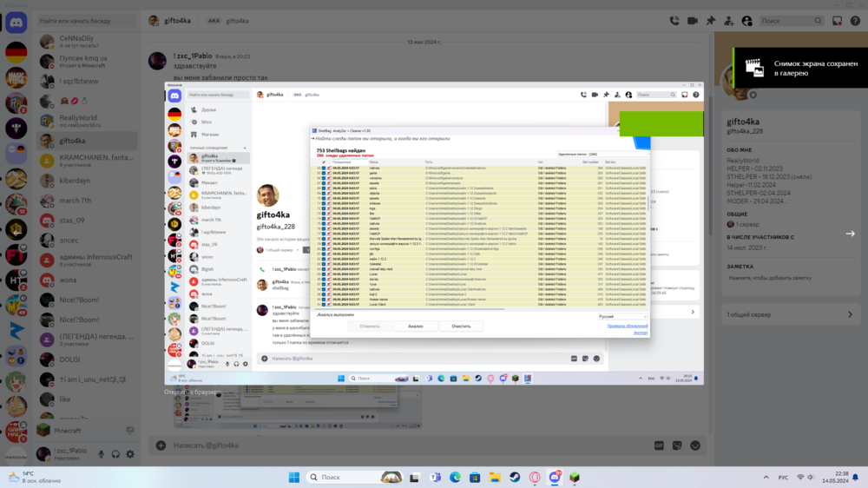Image resolution: width=868 pixels, height=488 pixels.
Task: Open the HT server icon
Action: 16,280
